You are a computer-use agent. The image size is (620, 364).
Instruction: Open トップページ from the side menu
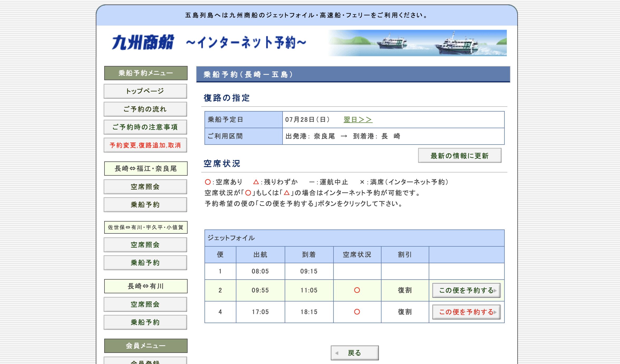[x=145, y=91]
